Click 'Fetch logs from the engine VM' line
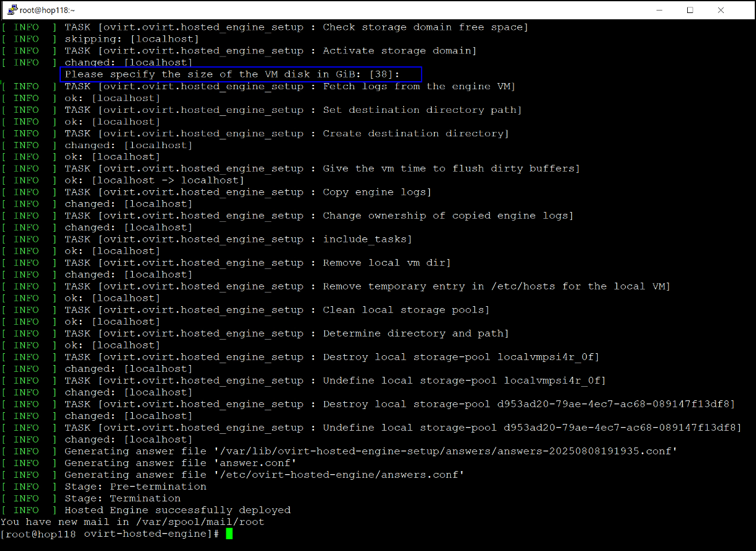The width and height of the screenshot is (756, 551). pyautogui.click(x=259, y=86)
